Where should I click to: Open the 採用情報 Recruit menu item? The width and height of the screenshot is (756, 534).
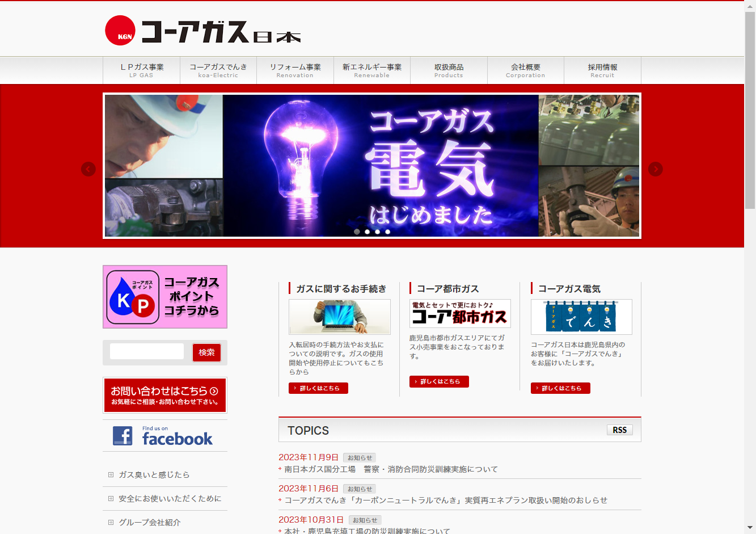click(x=602, y=70)
